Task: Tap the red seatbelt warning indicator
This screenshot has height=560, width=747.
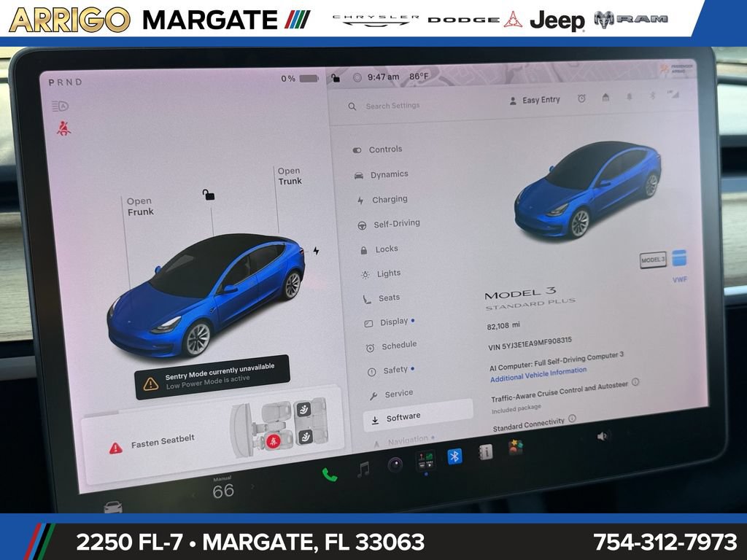Action: click(63, 128)
